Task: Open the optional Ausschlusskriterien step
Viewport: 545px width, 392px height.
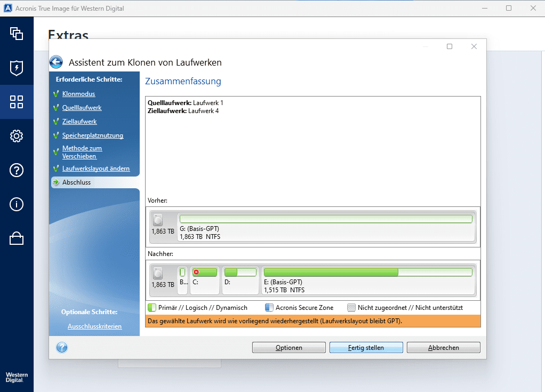Action: coord(94,326)
